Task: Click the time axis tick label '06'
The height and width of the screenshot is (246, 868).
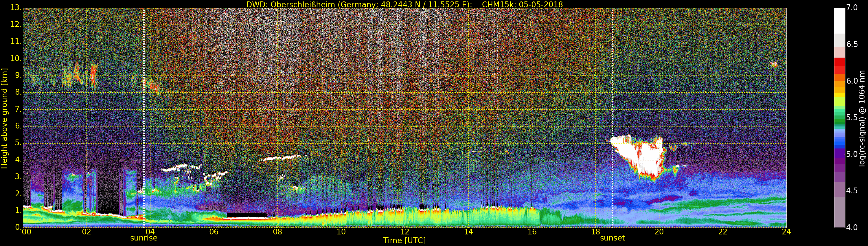Action: click(214, 232)
